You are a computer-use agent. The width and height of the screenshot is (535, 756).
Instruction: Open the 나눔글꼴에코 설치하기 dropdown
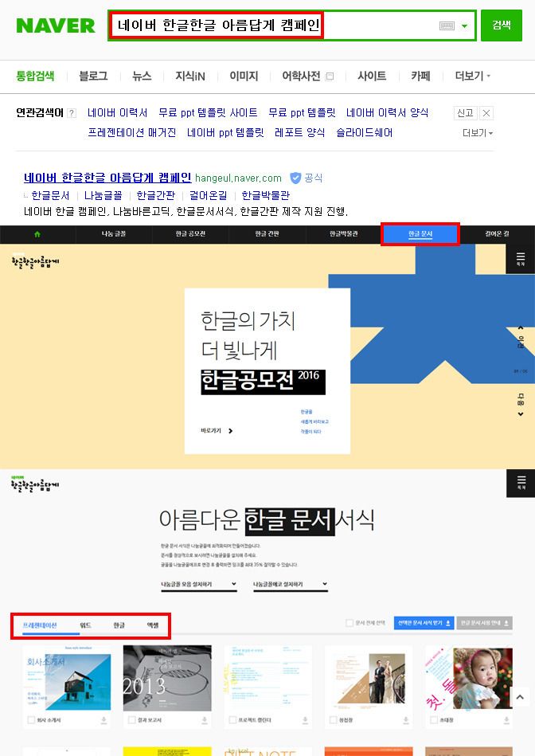(291, 585)
